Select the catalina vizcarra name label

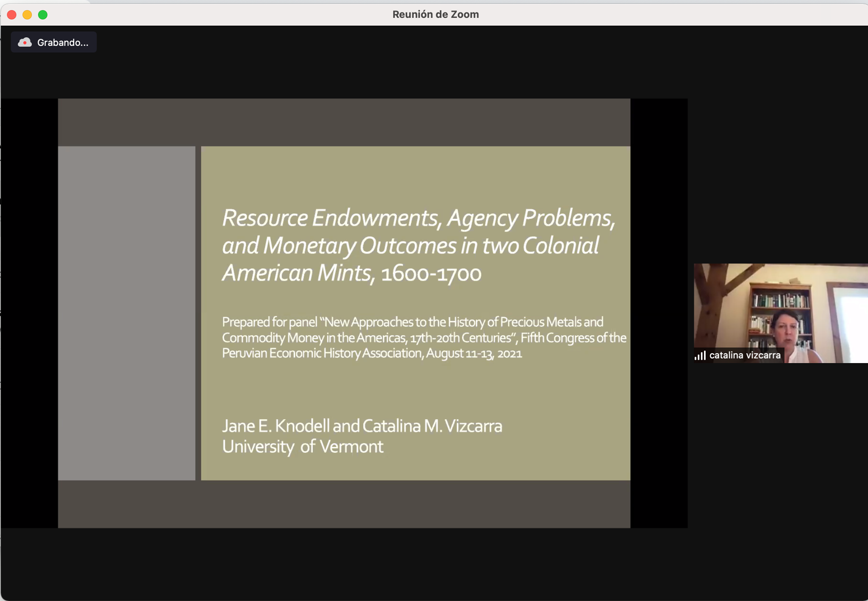pos(745,355)
